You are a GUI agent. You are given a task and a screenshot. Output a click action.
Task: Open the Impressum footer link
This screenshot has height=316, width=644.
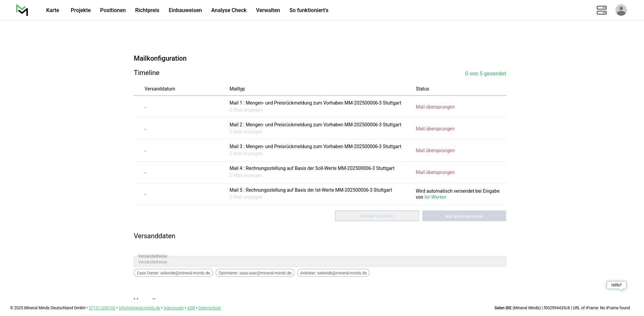(x=173, y=308)
